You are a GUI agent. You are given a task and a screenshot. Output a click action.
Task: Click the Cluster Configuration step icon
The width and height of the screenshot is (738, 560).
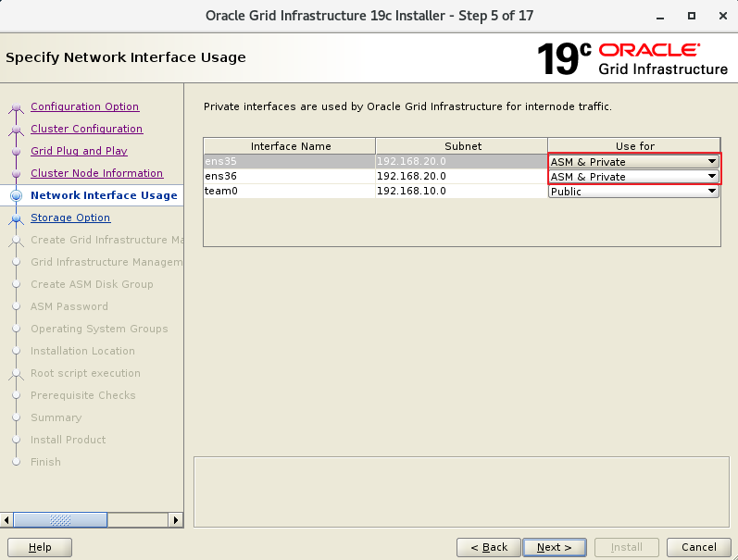click(x=16, y=130)
